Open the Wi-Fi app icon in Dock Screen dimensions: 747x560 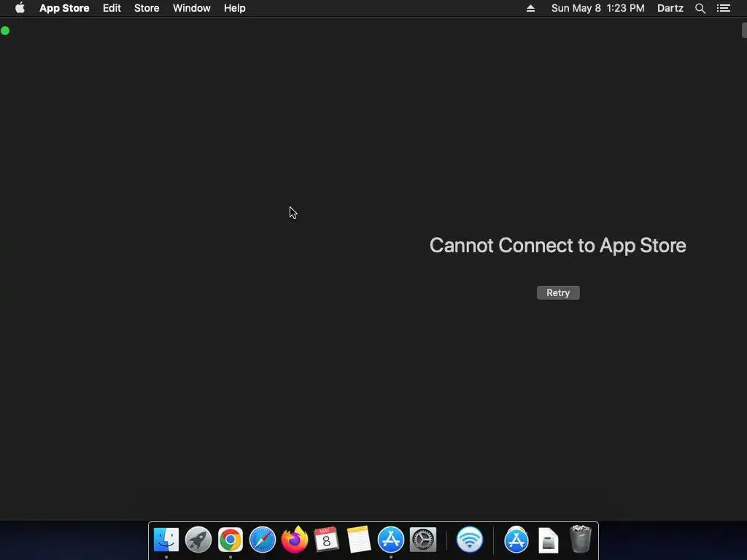(470, 540)
